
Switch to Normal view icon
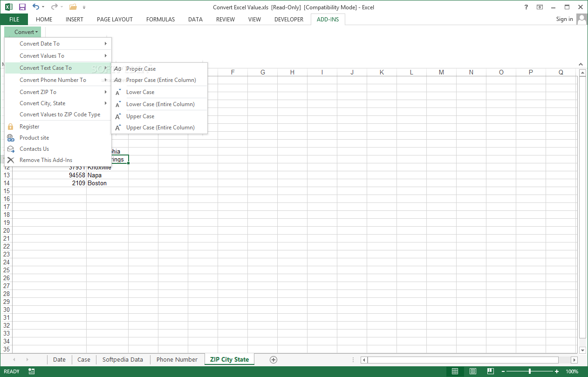click(x=455, y=371)
